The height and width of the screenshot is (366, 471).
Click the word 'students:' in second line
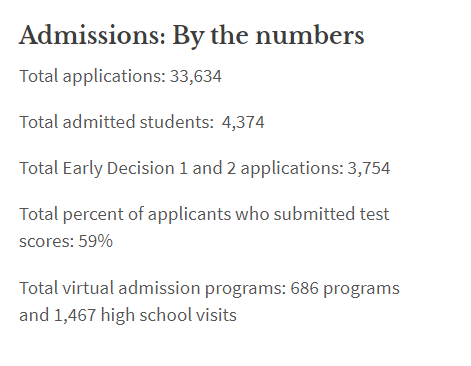click(x=177, y=122)
